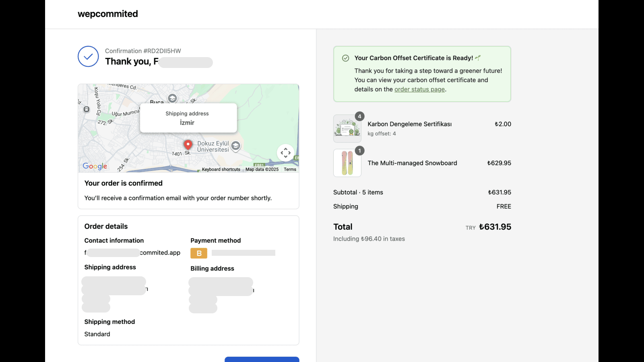Click the carbon certificate check icon

point(345,58)
